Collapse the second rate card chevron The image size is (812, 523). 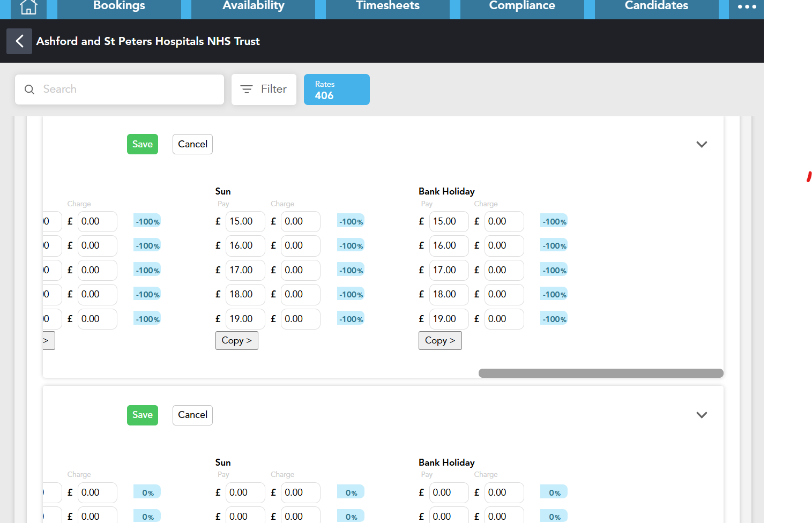pos(701,415)
